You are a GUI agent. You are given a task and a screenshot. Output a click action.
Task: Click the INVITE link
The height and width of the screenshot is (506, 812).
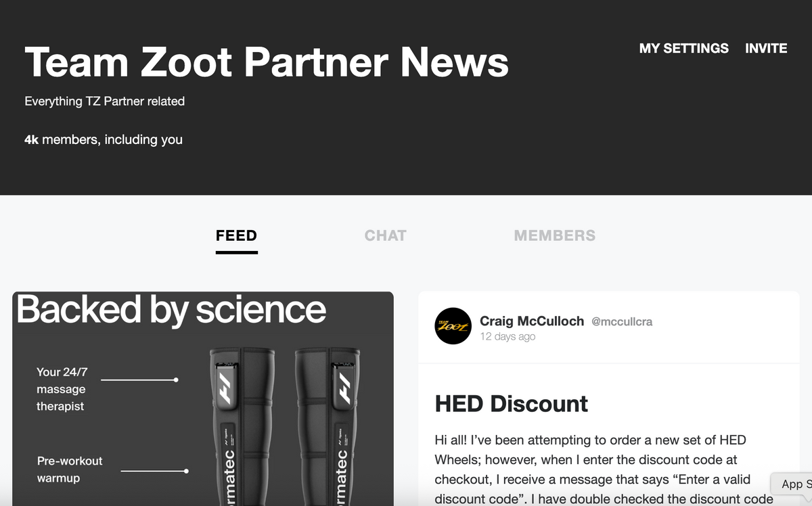point(766,48)
